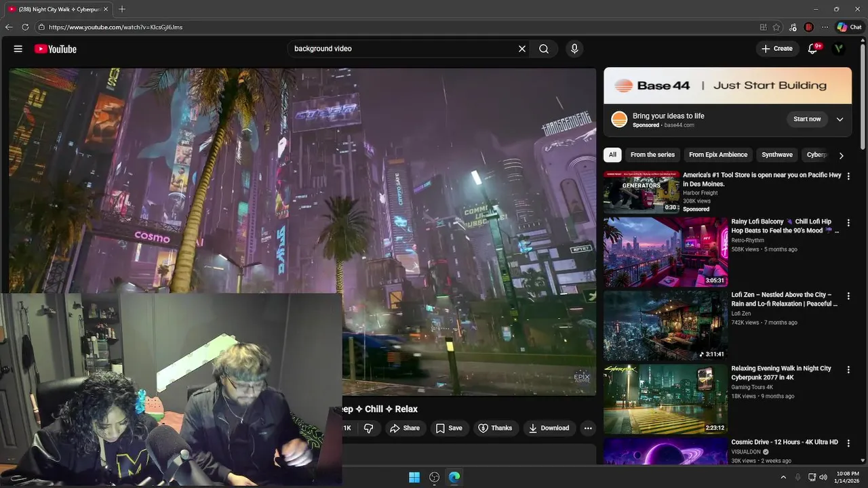
Task: Open the Windows Start menu
Action: point(414,477)
